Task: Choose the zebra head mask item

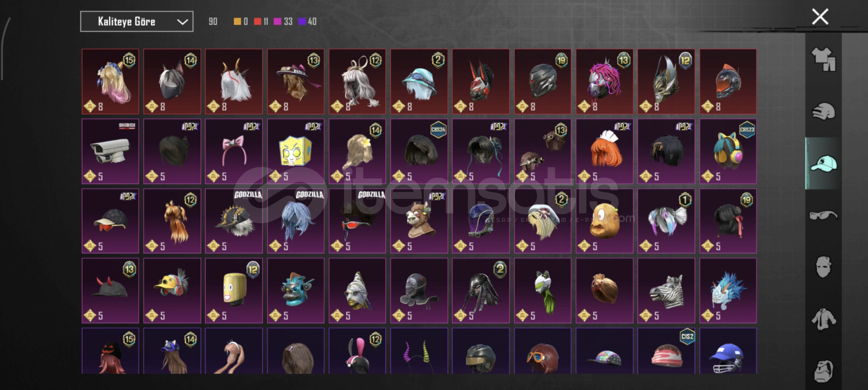Action: (666, 290)
